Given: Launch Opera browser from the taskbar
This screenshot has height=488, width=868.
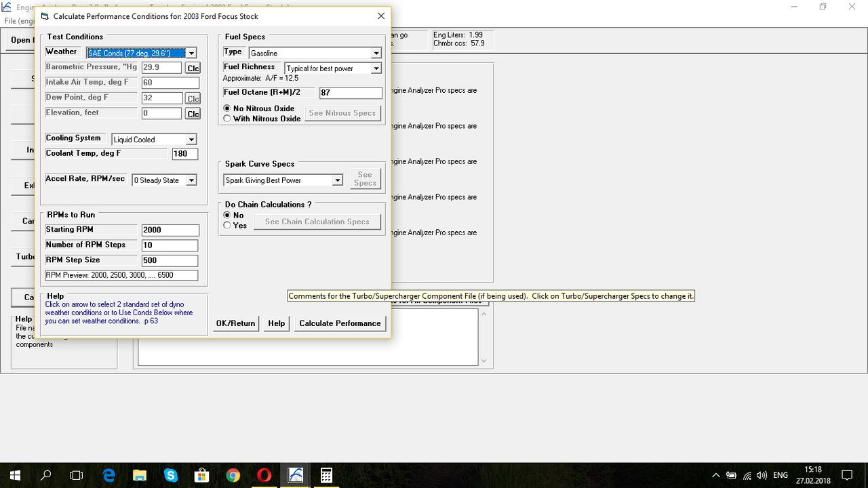Looking at the screenshot, I should click(264, 475).
